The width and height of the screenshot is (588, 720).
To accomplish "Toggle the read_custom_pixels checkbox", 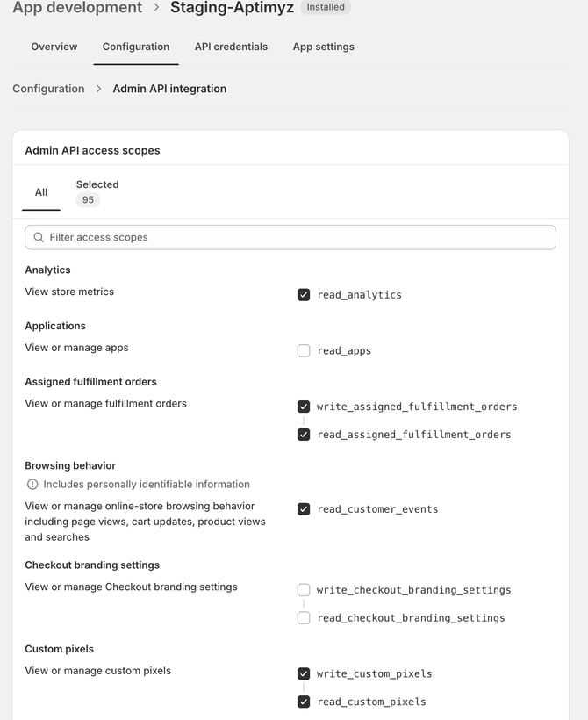I will [x=304, y=702].
